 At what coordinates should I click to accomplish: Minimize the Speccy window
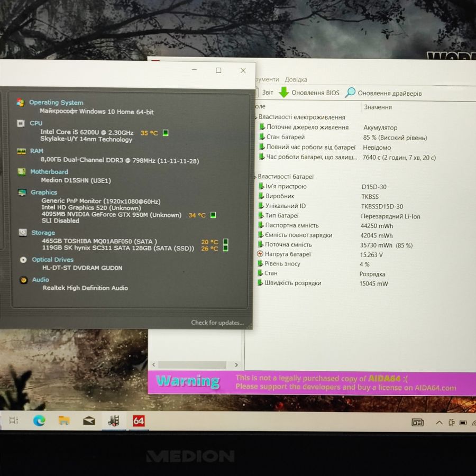point(195,70)
